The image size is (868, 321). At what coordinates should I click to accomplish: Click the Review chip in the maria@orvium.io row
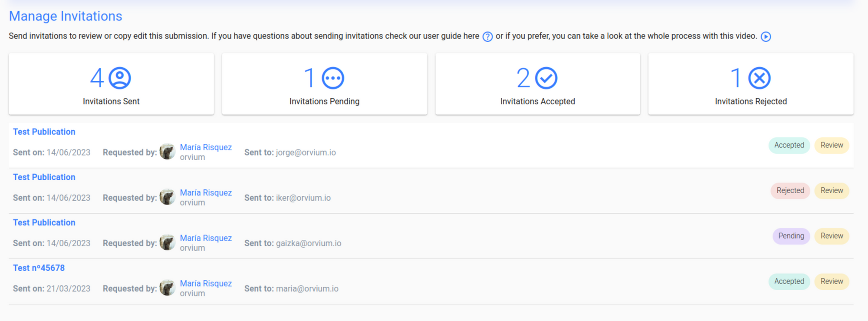coord(832,281)
